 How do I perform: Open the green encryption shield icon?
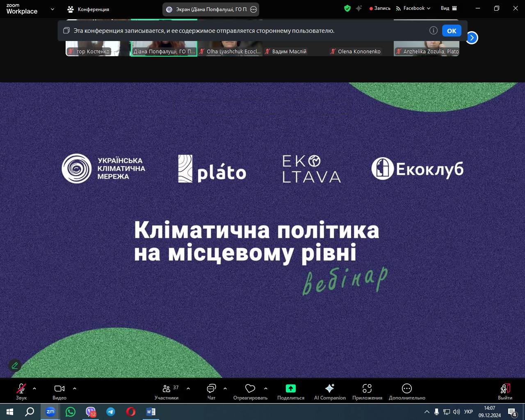(x=347, y=8)
